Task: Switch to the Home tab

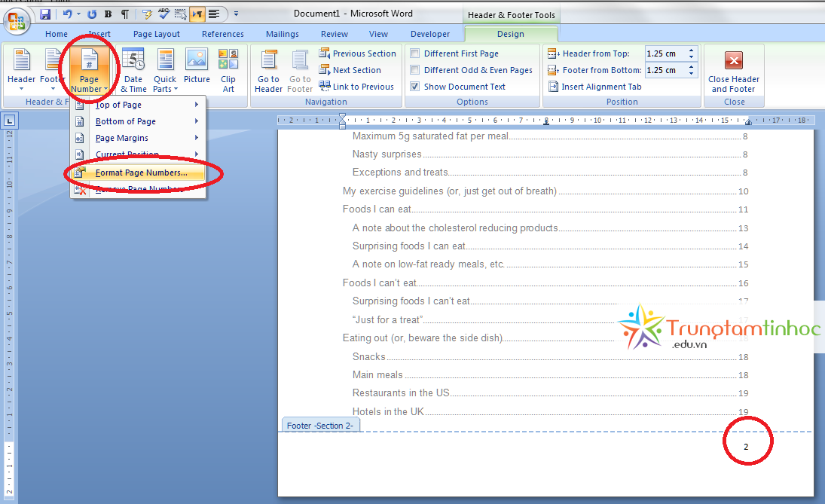Action: click(x=57, y=34)
